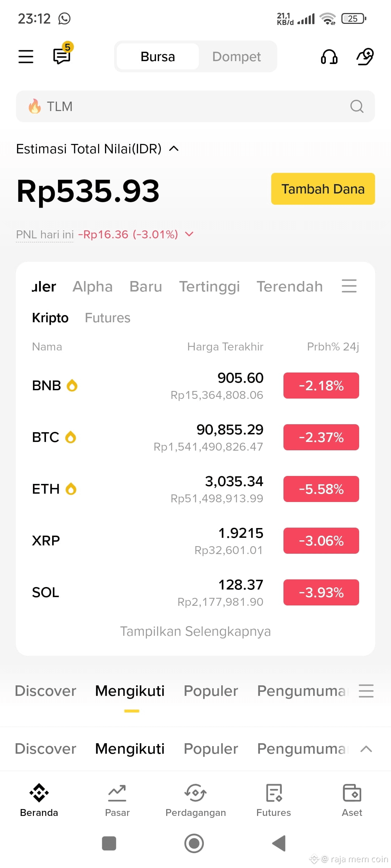The width and height of the screenshot is (391, 868).
Task: Select the Tertinggi tab
Action: tap(209, 286)
